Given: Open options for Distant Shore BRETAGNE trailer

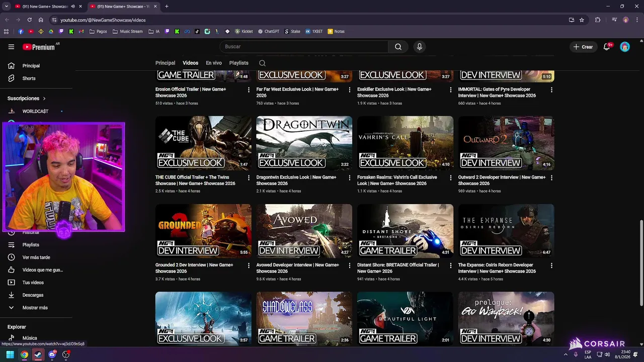Looking at the screenshot, I should click(450, 265).
